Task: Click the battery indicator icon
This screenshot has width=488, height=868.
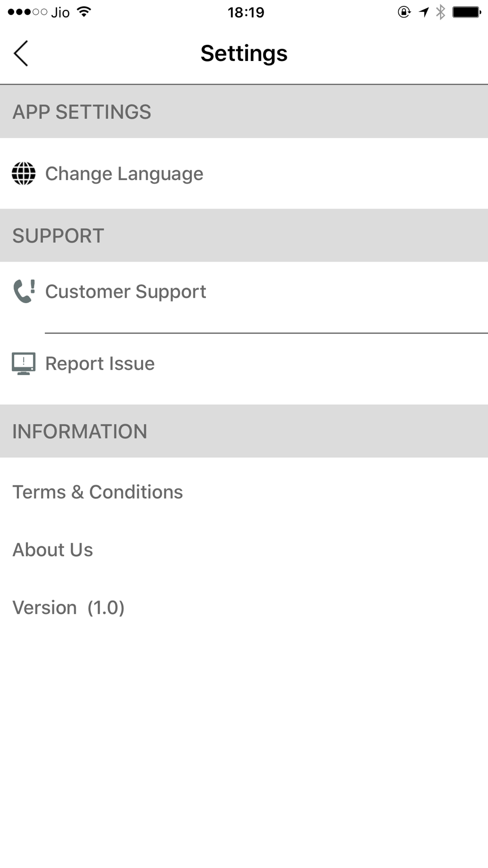Action: point(467,12)
